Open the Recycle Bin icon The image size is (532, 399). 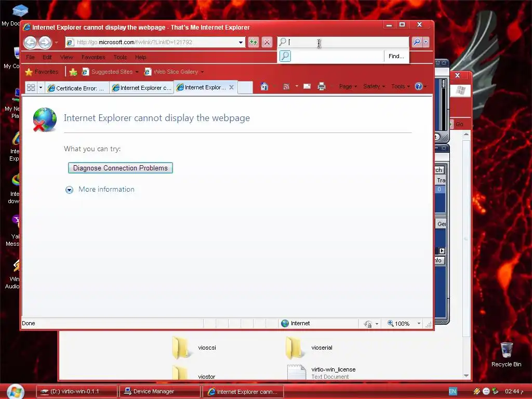[506, 354]
